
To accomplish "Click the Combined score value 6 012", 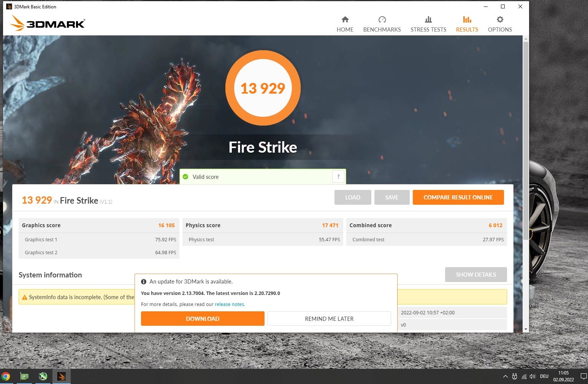I will click(x=495, y=225).
